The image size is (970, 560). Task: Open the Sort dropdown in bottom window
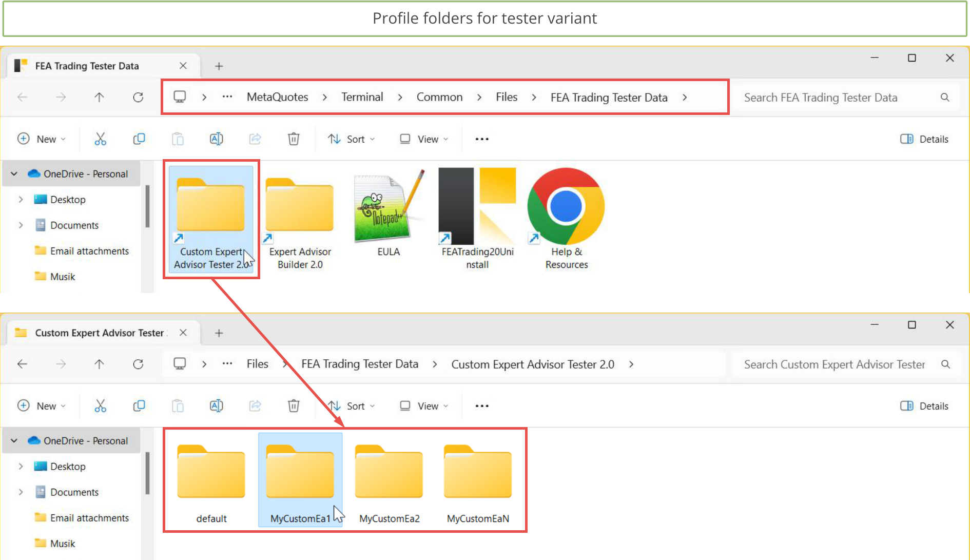352,406
